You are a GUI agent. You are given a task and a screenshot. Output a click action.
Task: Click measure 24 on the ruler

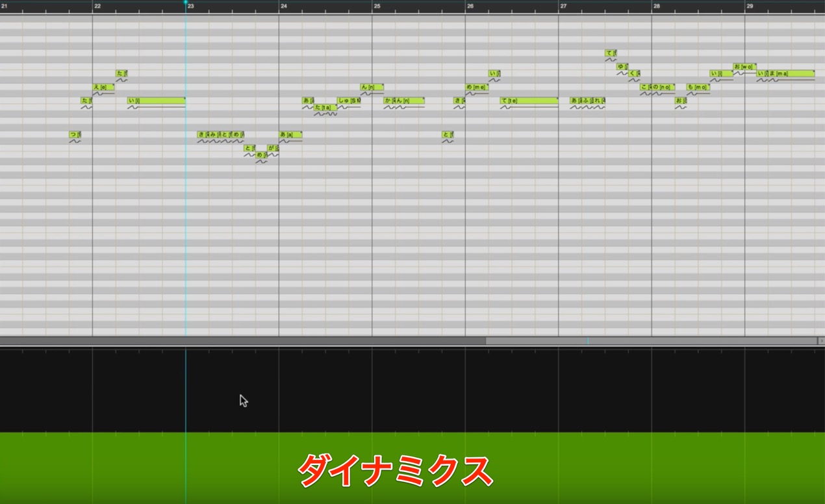pos(283,6)
